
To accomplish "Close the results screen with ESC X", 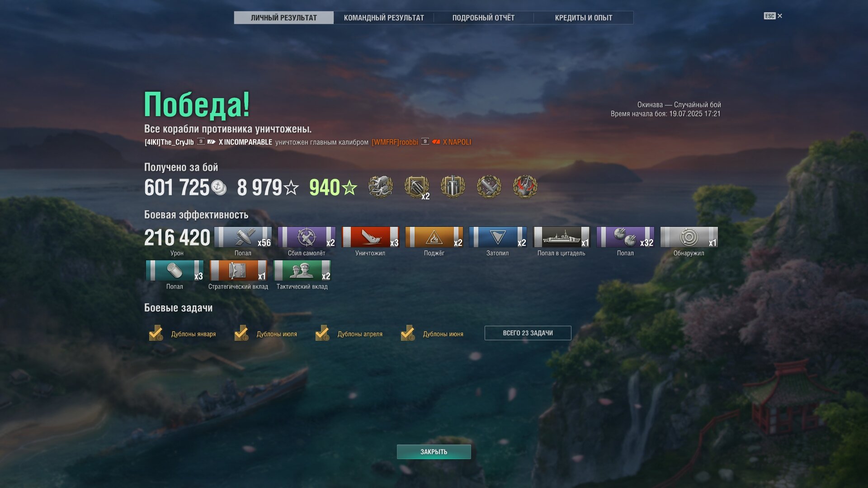I will tap(773, 16).
